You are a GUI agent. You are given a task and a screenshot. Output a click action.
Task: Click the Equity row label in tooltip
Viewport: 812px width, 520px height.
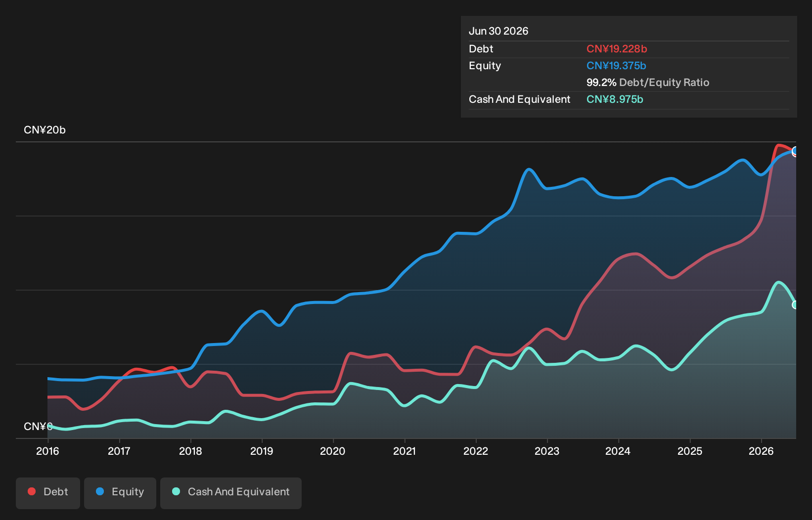point(485,66)
